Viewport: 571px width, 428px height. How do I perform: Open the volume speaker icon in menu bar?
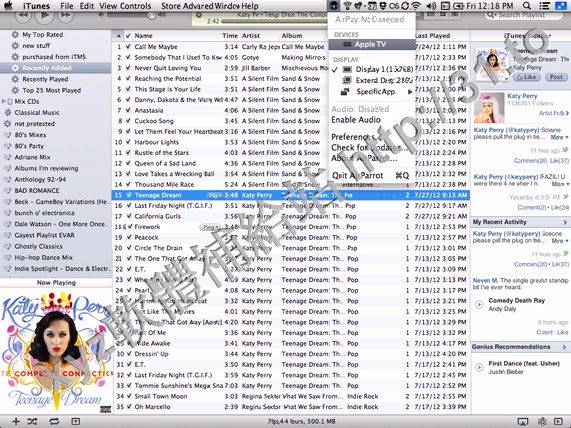click(x=431, y=6)
